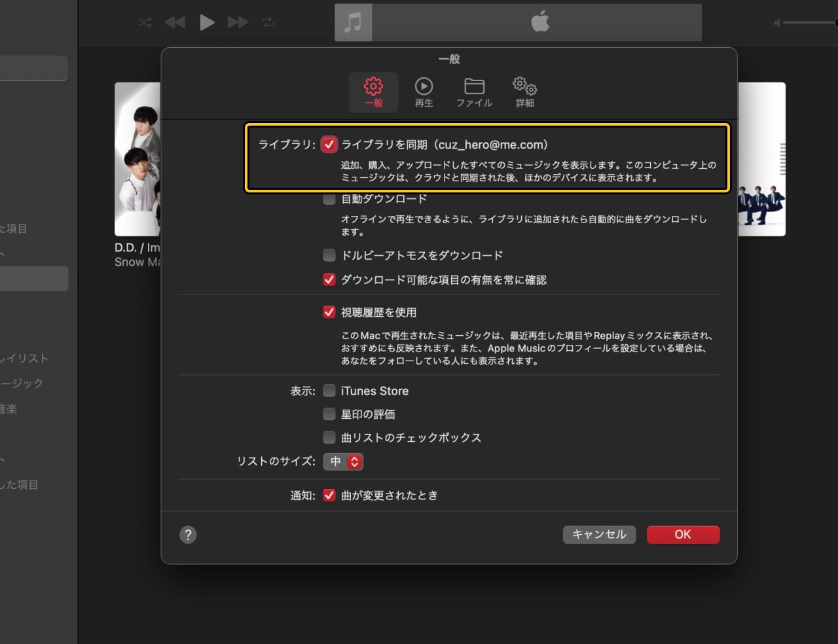
Task: Open the D.D. album cover thumbnail
Action: point(137,159)
